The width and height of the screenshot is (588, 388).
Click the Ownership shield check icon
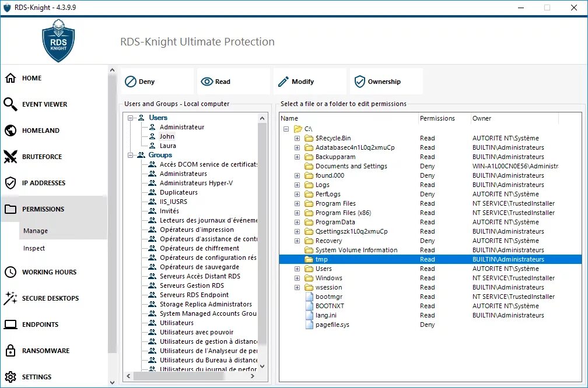[x=359, y=82]
